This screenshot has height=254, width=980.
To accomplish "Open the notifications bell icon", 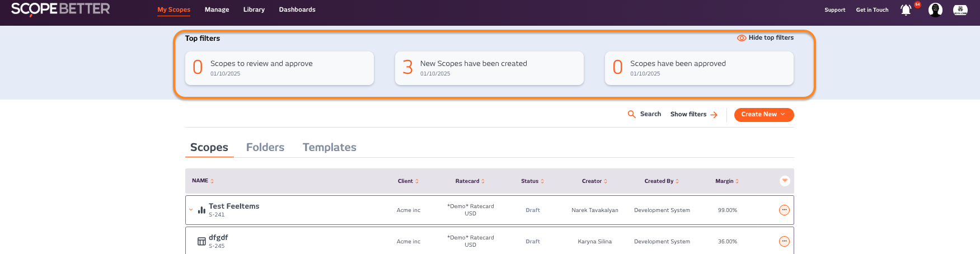I will (906, 10).
